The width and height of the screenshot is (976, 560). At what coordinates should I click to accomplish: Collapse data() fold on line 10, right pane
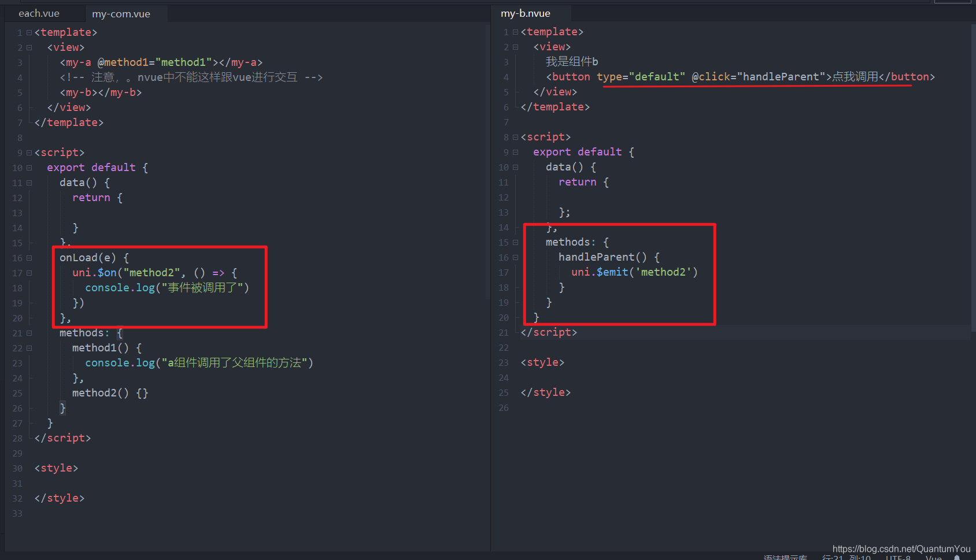point(515,168)
